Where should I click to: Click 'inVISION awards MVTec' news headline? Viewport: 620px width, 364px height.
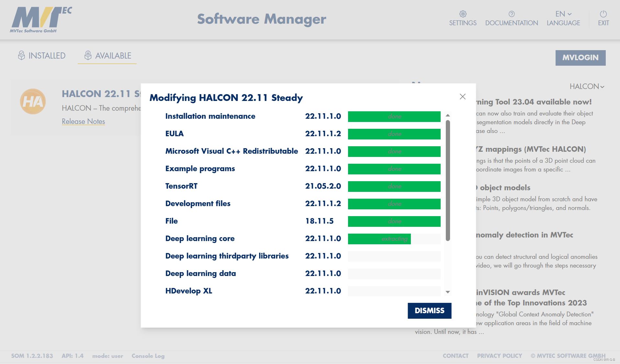[x=521, y=292]
